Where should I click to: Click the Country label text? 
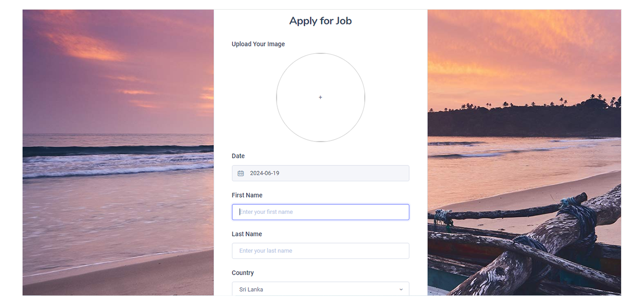click(x=243, y=273)
